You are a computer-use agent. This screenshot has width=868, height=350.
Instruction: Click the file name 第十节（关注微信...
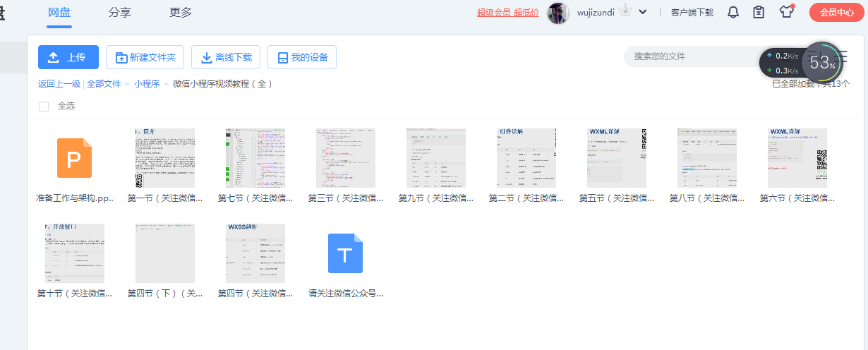pos(75,293)
